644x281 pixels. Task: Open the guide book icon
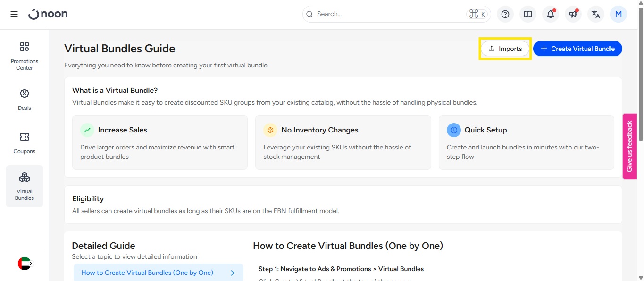coord(528,14)
